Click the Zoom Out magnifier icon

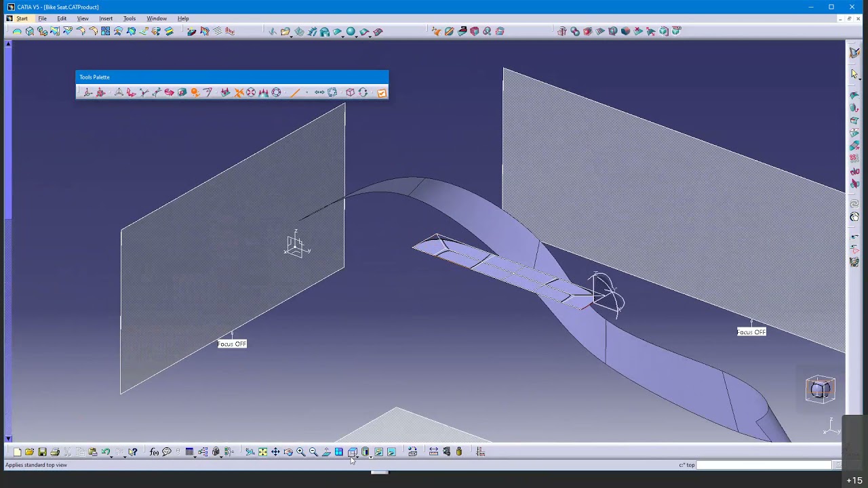(x=313, y=452)
